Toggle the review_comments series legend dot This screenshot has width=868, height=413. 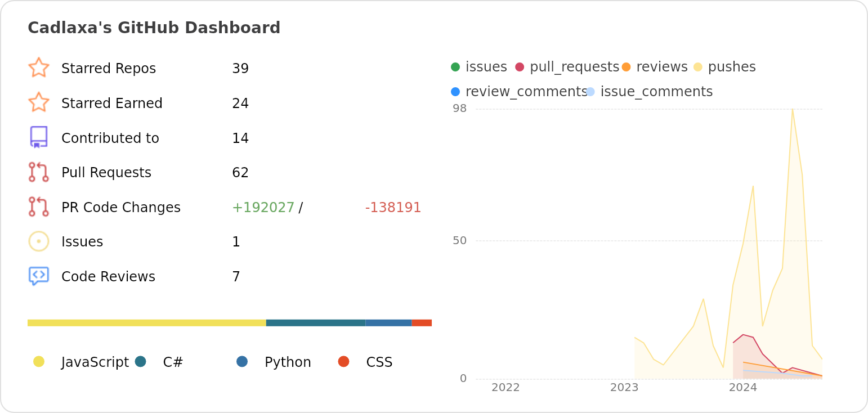(x=455, y=92)
